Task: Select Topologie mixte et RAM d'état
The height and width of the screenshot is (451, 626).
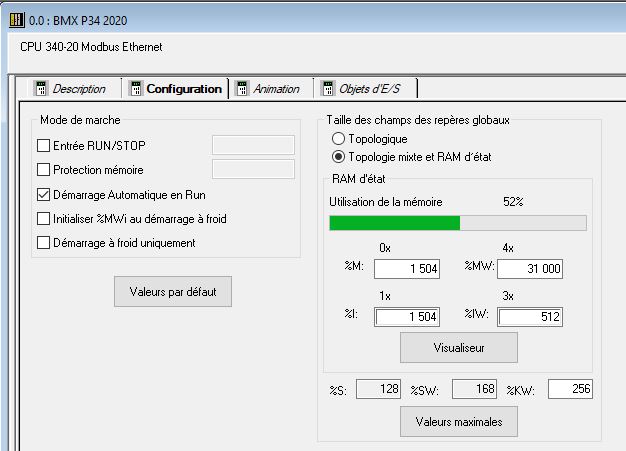Action: point(338,156)
